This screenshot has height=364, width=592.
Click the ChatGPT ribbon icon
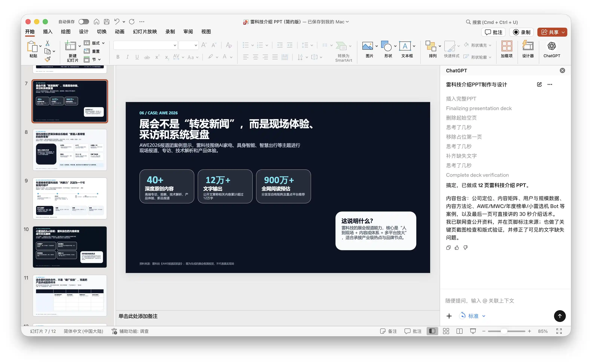[552, 49]
